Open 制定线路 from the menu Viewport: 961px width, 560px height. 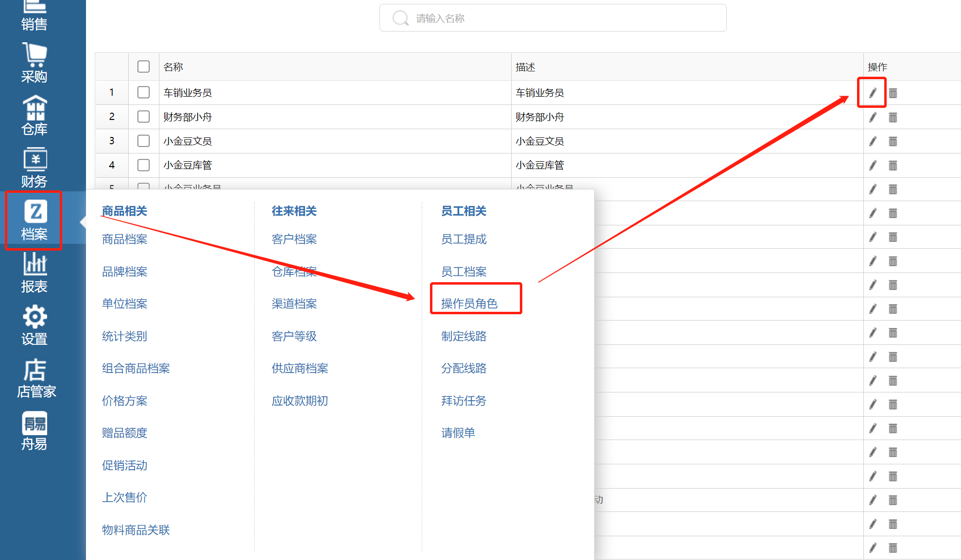pyautogui.click(x=463, y=336)
